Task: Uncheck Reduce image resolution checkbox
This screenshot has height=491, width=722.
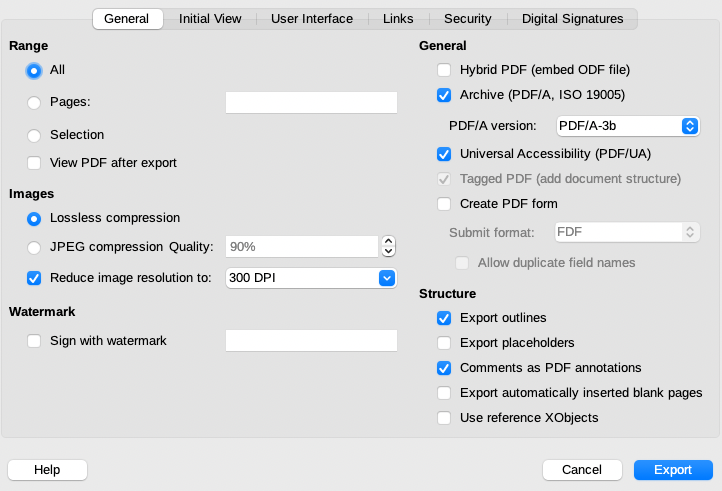Action: (x=35, y=278)
